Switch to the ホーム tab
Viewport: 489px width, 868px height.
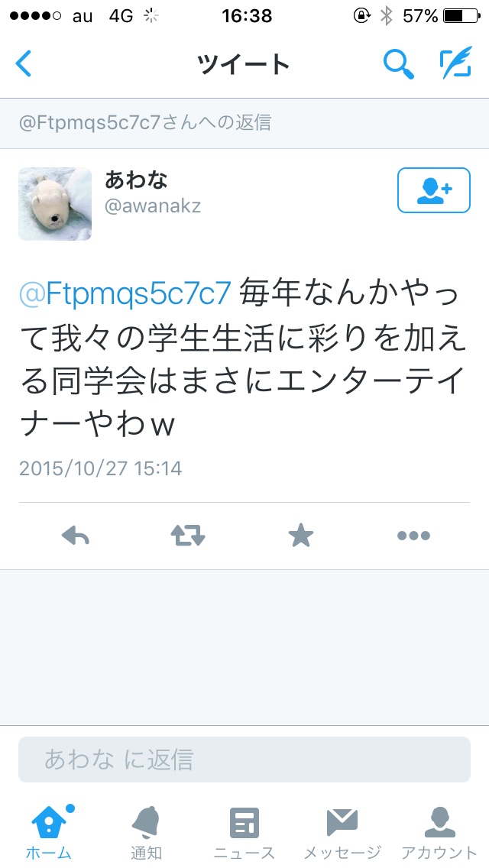click(49, 832)
